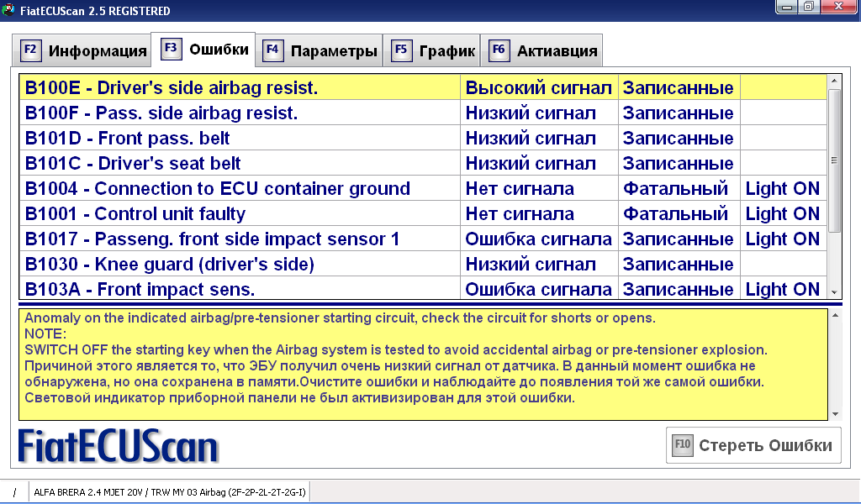Click Фатальный status in B1001 row
The height and width of the screenshot is (504, 861).
pyautogui.click(x=679, y=214)
